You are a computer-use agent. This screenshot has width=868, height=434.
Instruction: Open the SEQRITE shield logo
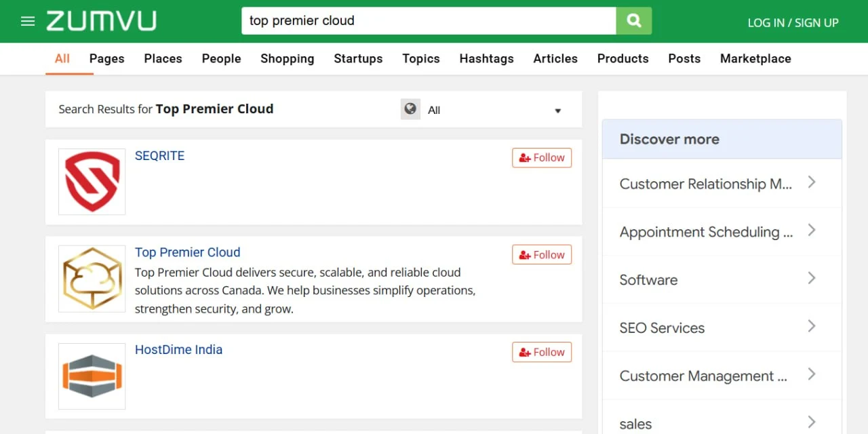92,182
